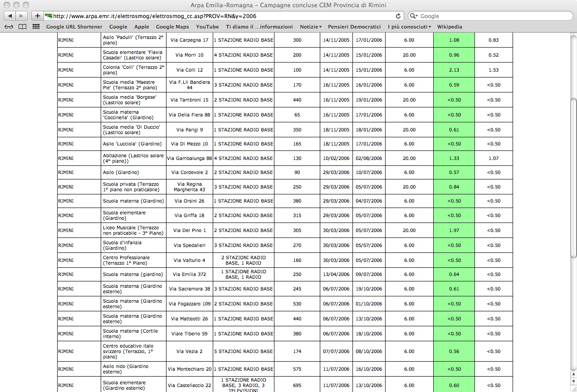Open Pensieri Democratici bookmark
The image size is (577, 392).
pyautogui.click(x=354, y=27)
